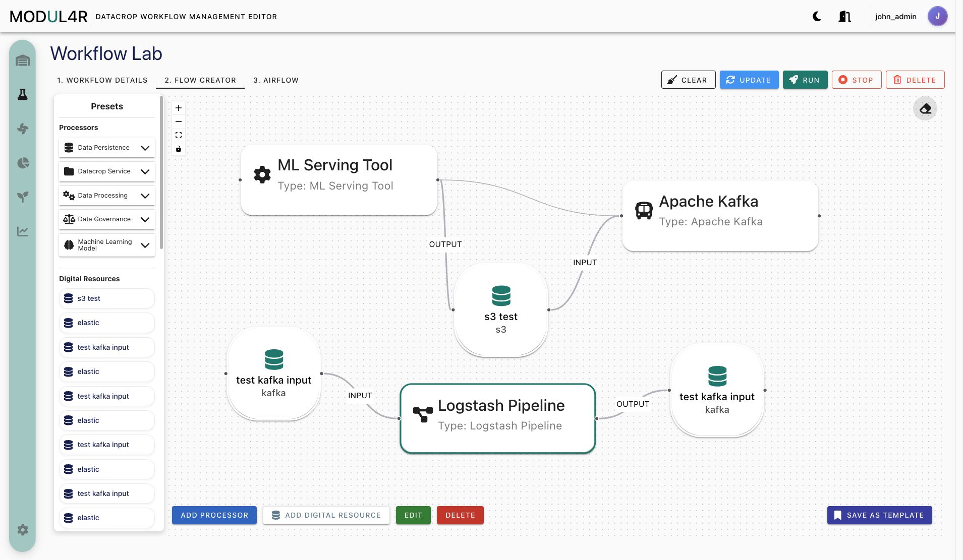Click the s3 test node database icon
Screen dimensions: 963x560
(501, 295)
